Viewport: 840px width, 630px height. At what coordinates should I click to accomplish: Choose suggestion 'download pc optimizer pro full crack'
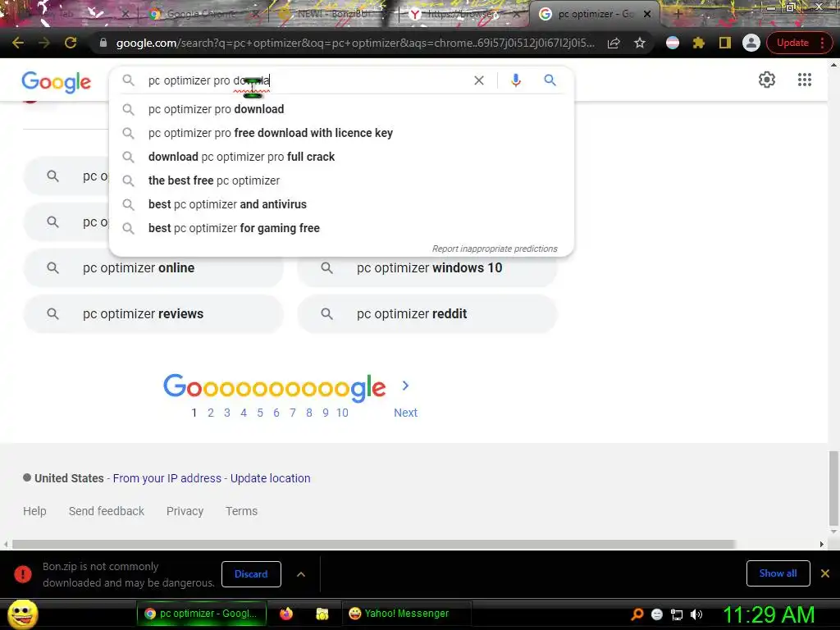pos(341,157)
